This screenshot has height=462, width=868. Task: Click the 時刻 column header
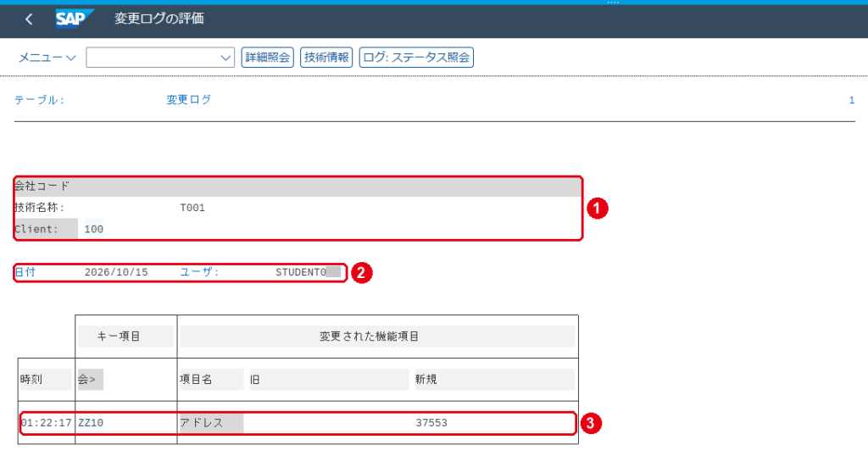46,380
